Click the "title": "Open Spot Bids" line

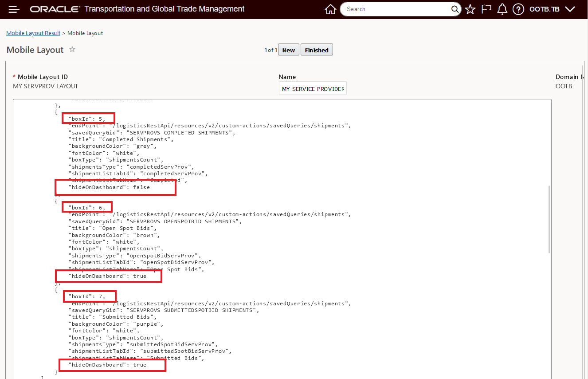tap(112, 228)
